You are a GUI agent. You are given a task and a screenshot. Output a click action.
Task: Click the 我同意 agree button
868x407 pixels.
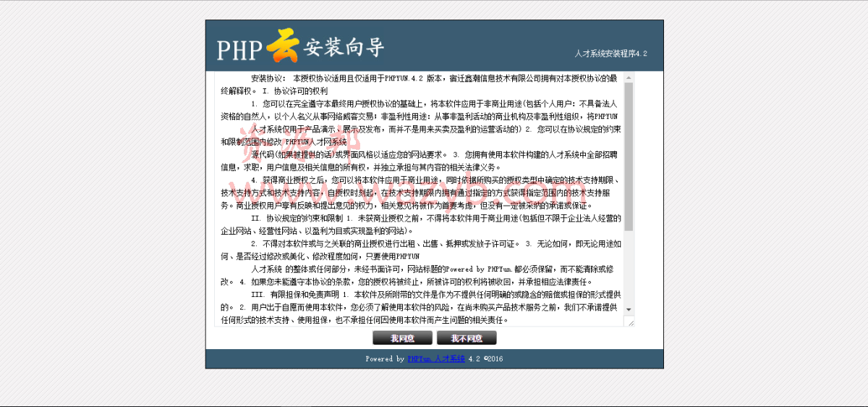click(402, 338)
